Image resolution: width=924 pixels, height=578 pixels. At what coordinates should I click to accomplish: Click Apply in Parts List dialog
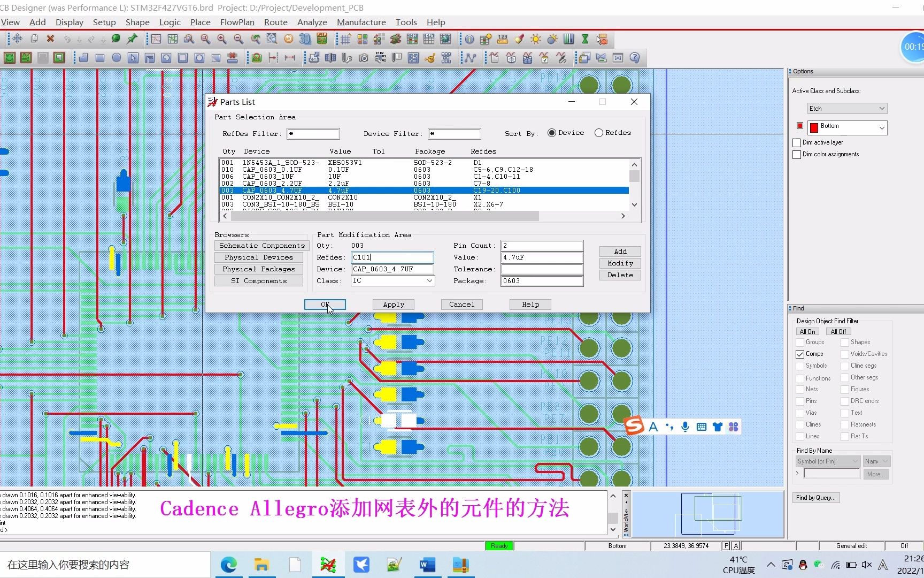(x=394, y=305)
